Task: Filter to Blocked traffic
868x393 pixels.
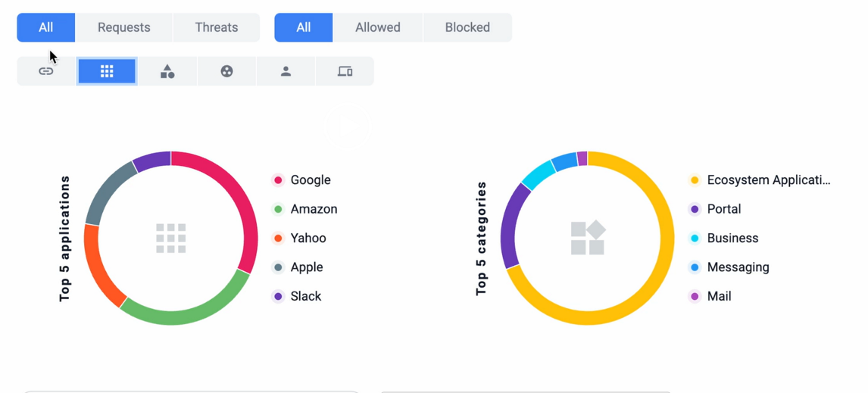Action: pos(468,27)
